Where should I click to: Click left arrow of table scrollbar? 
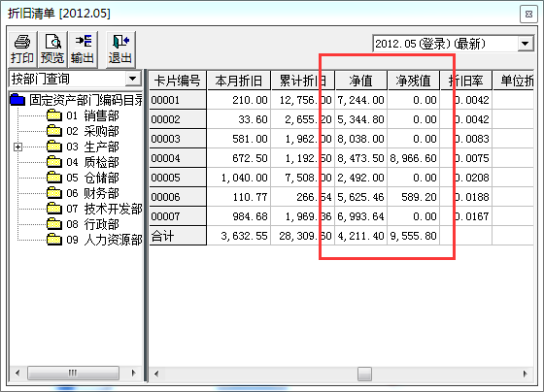[x=156, y=374]
